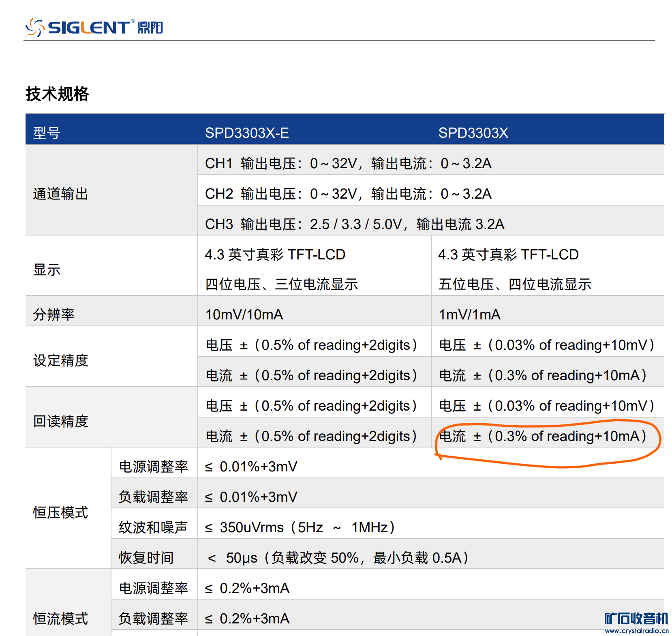This screenshot has height=636, width=672.
Task: Click '电源调整率' in the 恒压模式 section
Action: tap(153, 467)
